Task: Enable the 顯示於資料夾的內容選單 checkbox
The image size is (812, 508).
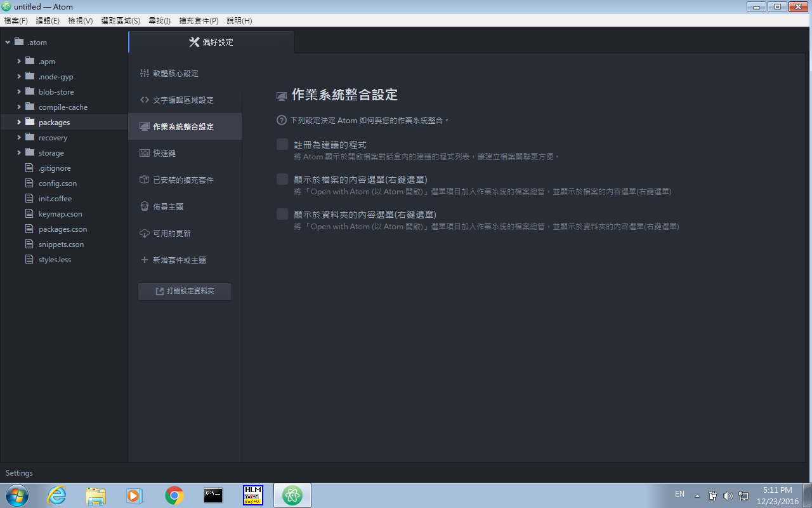Action: tap(282, 214)
